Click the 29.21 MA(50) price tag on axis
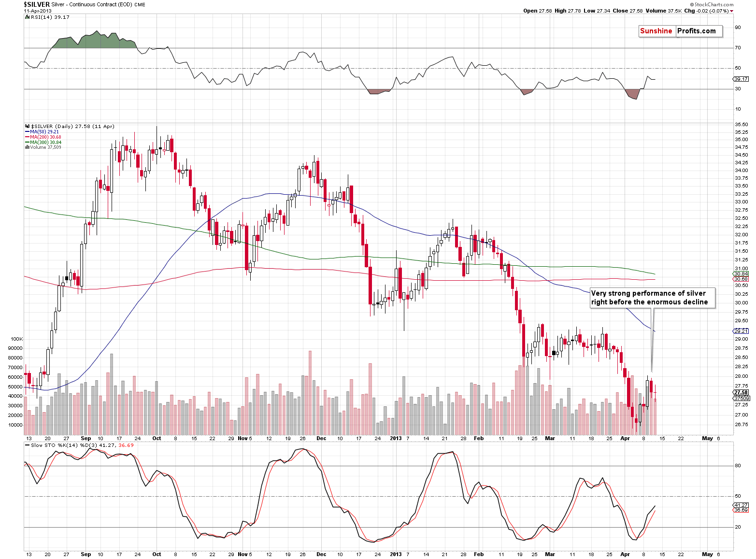Screen dimensions: 756x559 741,331
